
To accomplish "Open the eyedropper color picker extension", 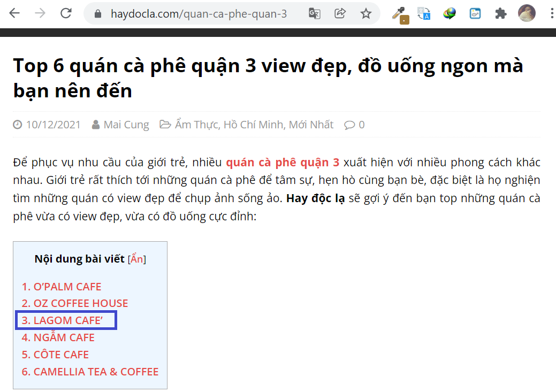I will coord(399,14).
